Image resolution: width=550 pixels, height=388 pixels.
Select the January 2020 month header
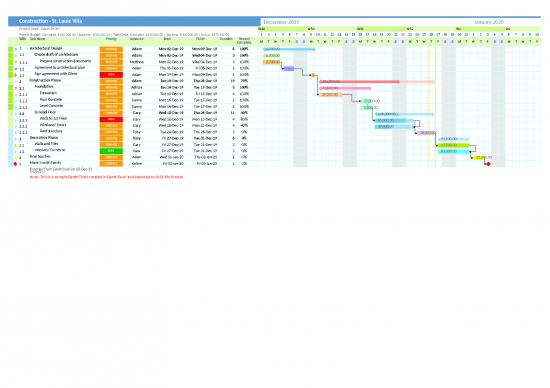pyautogui.click(x=489, y=22)
